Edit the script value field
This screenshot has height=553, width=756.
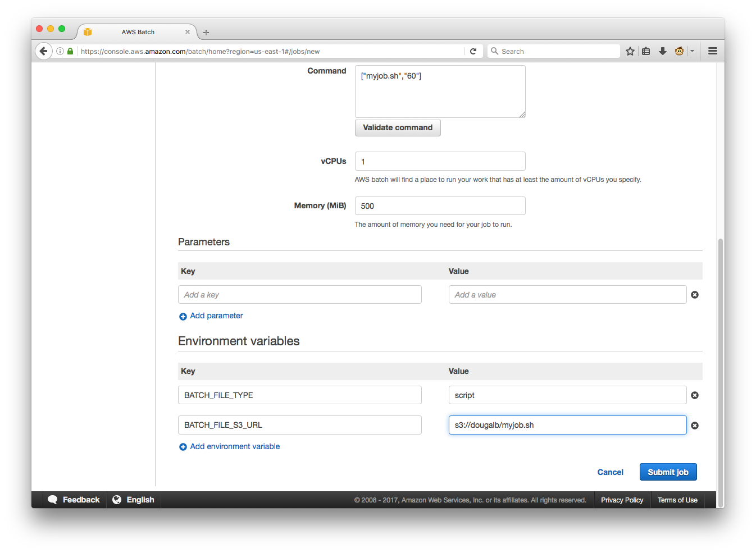click(567, 395)
